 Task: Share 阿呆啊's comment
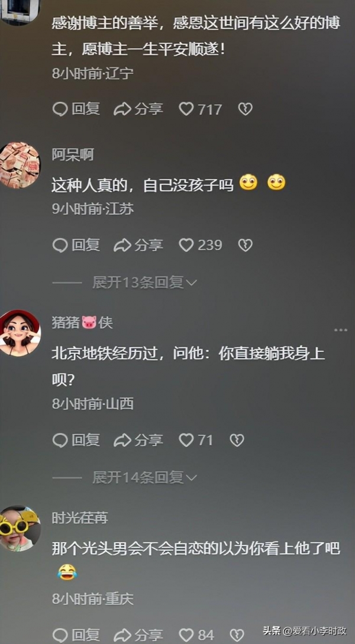click(x=138, y=245)
